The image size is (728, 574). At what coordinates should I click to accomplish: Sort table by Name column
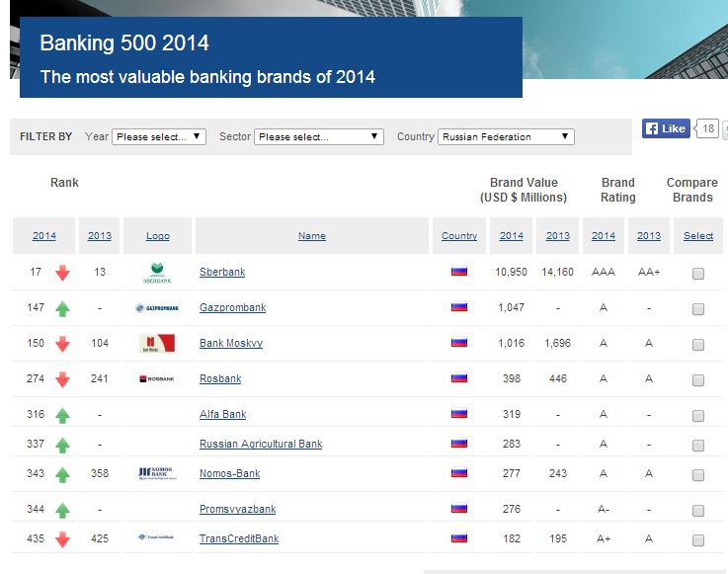pos(312,235)
